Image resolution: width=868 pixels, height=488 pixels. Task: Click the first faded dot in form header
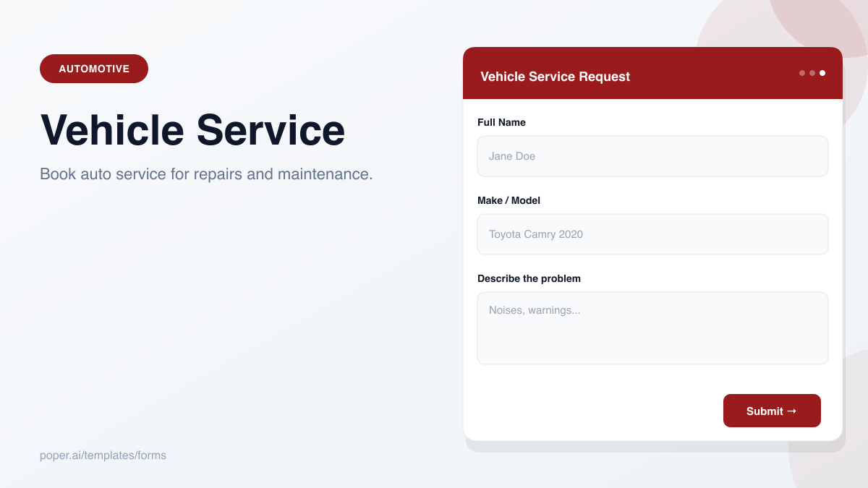point(801,72)
